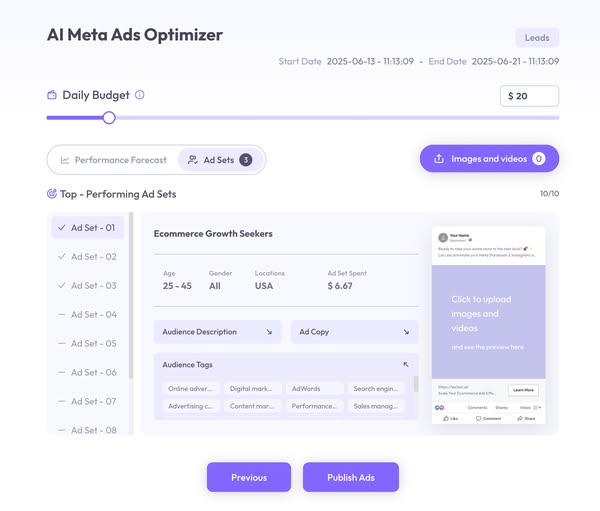
Task: Enable Ad Set - 04 in list
Action: (62, 315)
